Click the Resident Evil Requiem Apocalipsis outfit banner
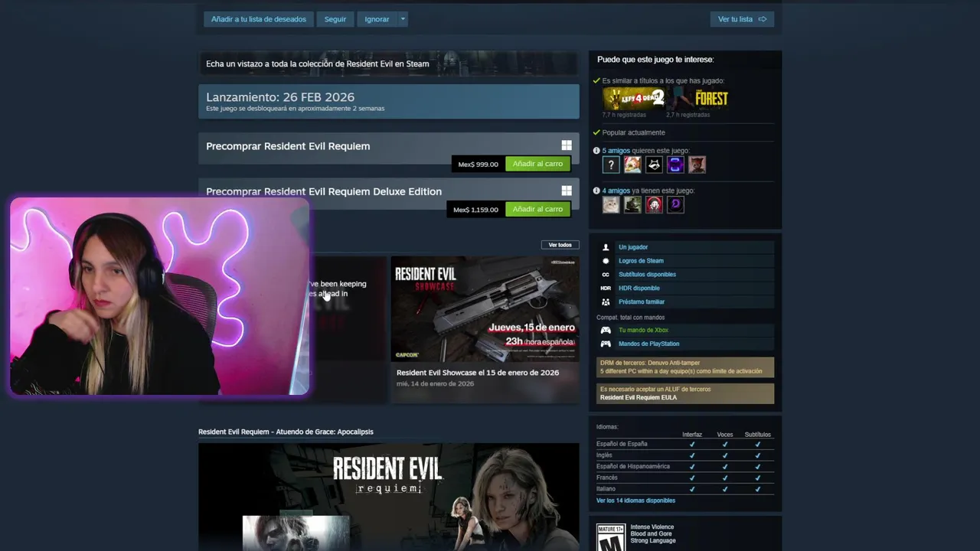 pyautogui.click(x=389, y=497)
